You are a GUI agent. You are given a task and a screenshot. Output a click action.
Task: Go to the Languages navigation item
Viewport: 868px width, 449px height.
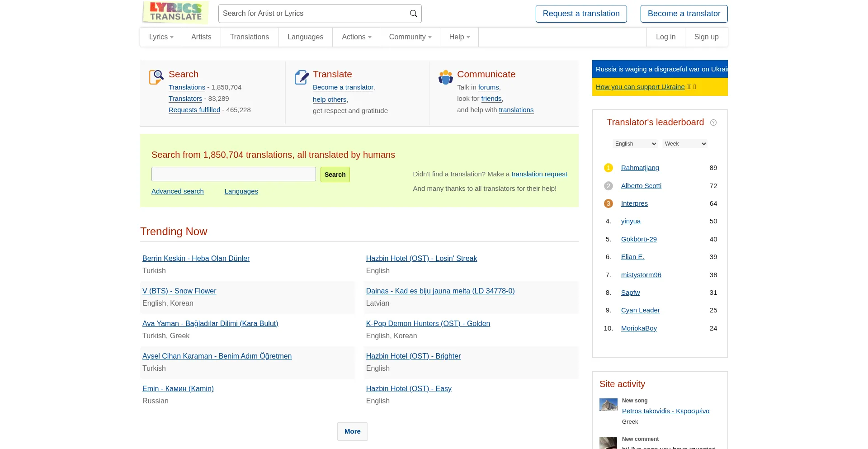pos(305,37)
